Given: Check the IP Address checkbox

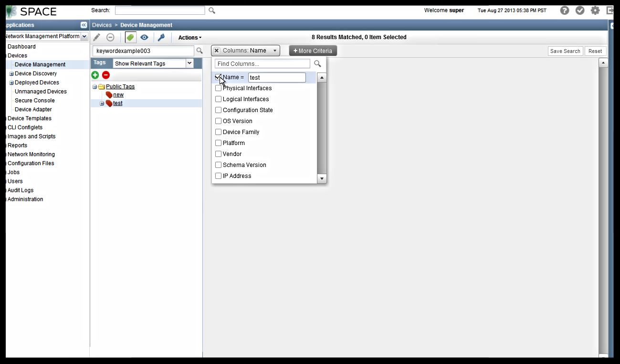Looking at the screenshot, I should point(218,176).
